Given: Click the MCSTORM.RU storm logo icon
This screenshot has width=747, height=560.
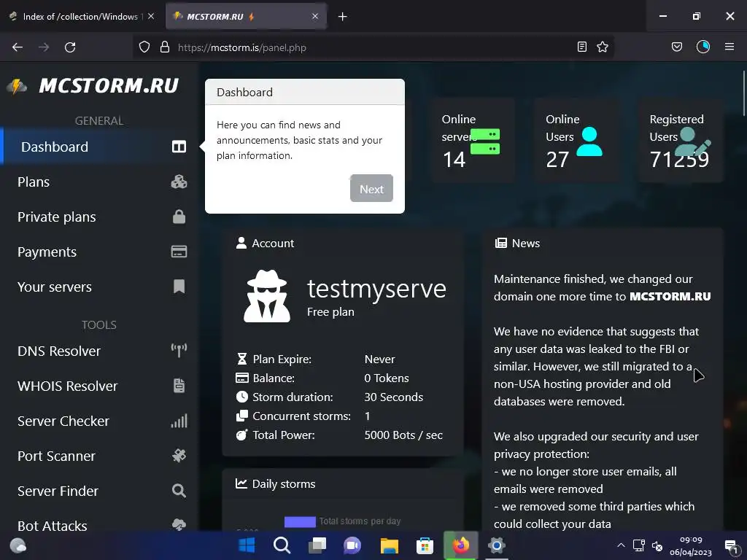Looking at the screenshot, I should 17,86.
